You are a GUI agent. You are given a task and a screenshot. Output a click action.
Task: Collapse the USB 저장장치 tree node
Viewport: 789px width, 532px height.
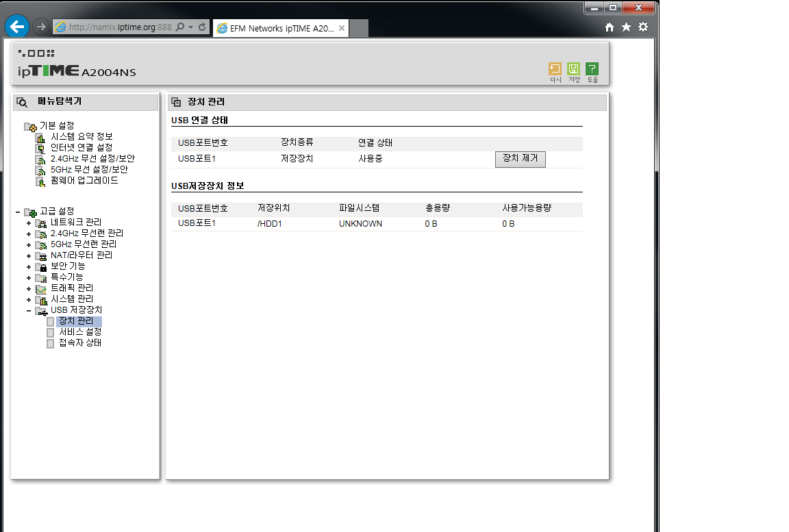pyautogui.click(x=29, y=311)
